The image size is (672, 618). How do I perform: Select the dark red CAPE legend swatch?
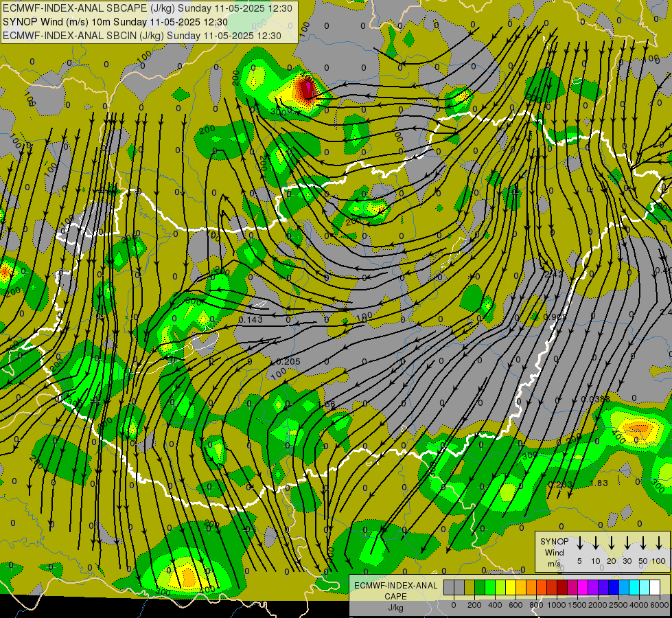pos(562,587)
